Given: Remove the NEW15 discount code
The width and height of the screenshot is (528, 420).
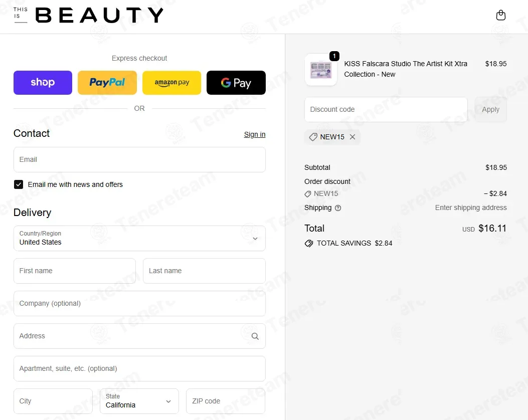Looking at the screenshot, I should [x=352, y=137].
